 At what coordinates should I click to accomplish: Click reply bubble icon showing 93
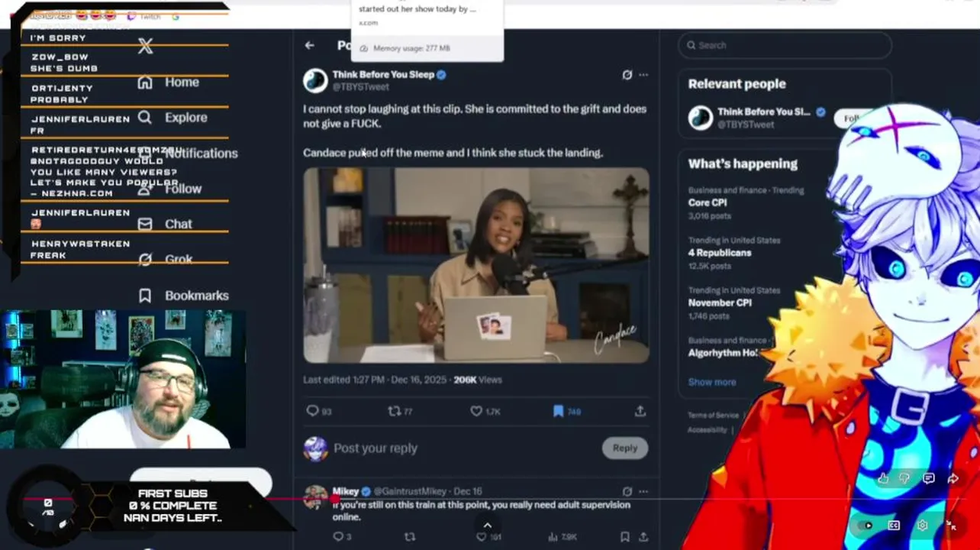tap(312, 411)
